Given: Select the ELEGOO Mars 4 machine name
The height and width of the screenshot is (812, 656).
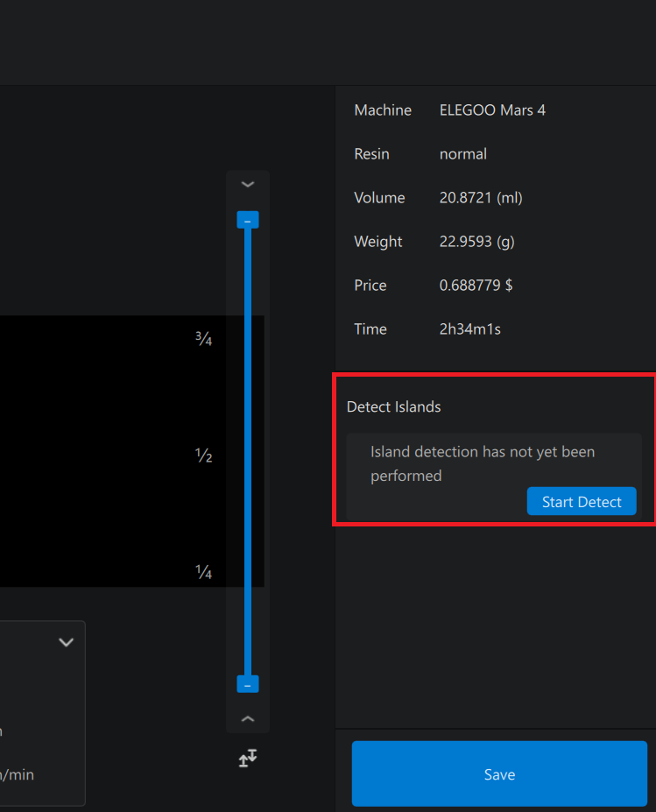Looking at the screenshot, I should tap(492, 110).
